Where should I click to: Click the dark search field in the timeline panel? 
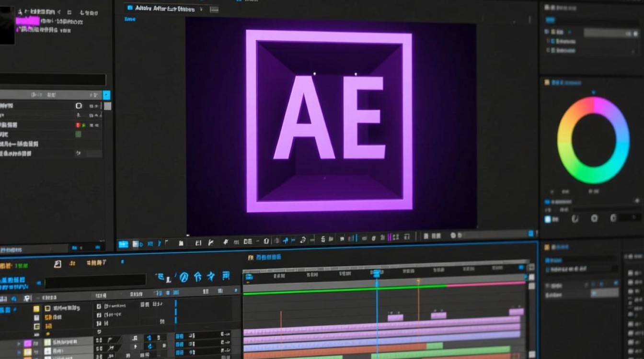tap(95, 280)
